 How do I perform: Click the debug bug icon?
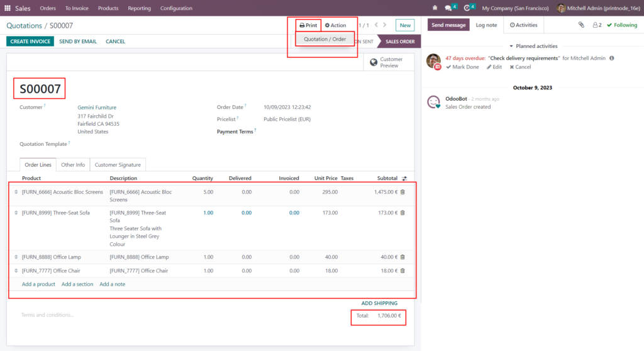coord(435,8)
